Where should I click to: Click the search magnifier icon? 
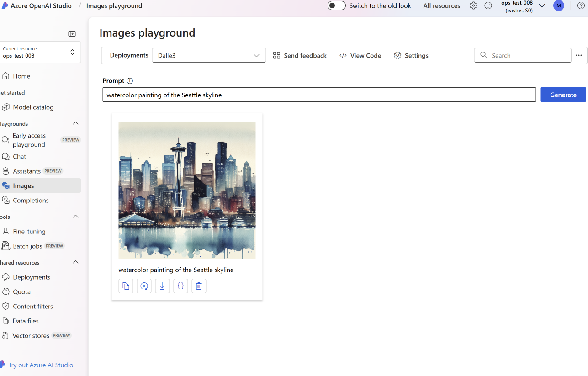point(483,55)
